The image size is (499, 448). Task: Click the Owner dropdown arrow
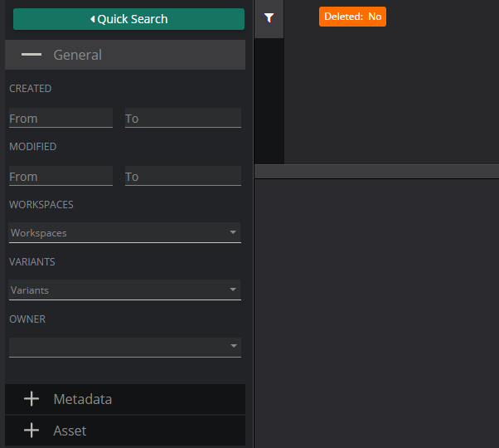tap(233, 346)
